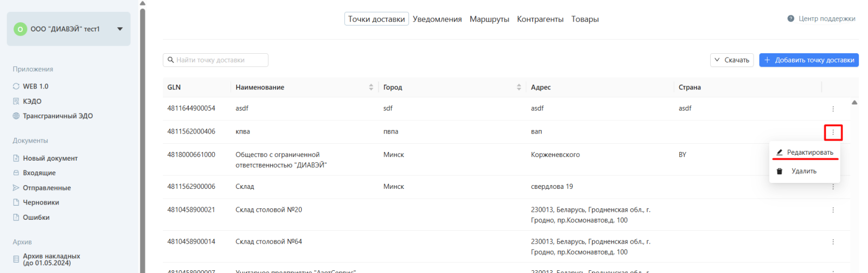Click the search magnifier icon

coord(170,60)
